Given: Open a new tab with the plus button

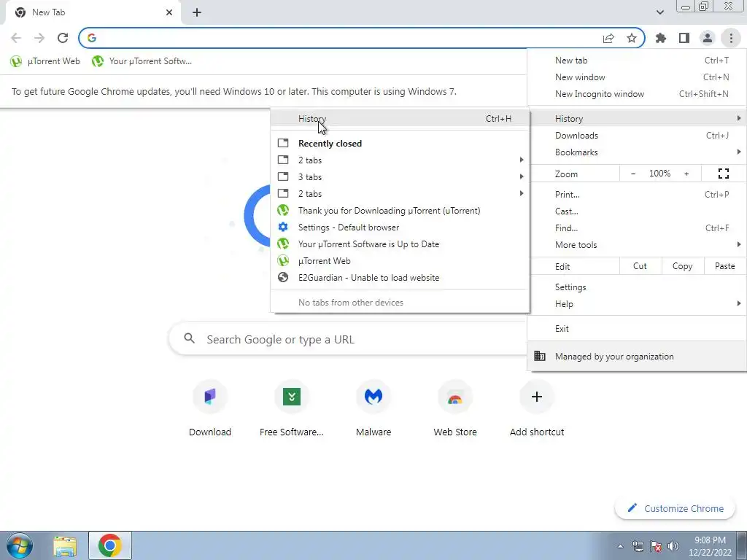Looking at the screenshot, I should point(197,12).
